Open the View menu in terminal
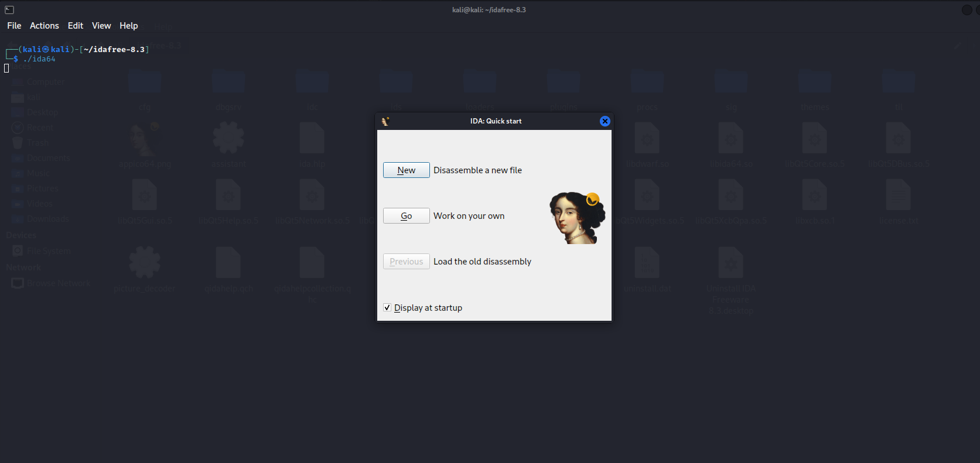 pyautogui.click(x=101, y=26)
